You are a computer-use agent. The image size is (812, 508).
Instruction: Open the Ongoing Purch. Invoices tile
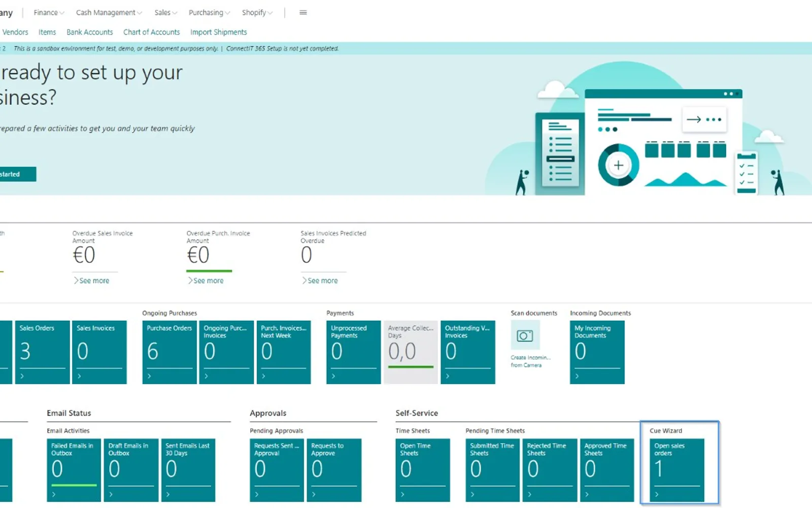pyautogui.click(x=226, y=352)
